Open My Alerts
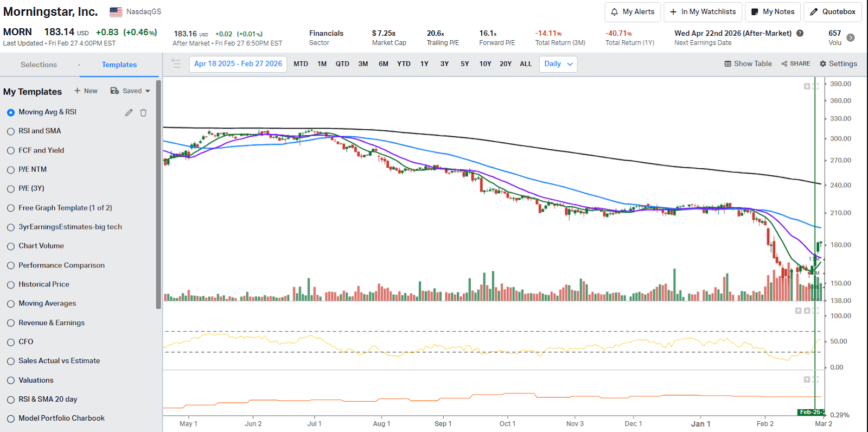This screenshot has width=868, height=432. pyautogui.click(x=633, y=12)
